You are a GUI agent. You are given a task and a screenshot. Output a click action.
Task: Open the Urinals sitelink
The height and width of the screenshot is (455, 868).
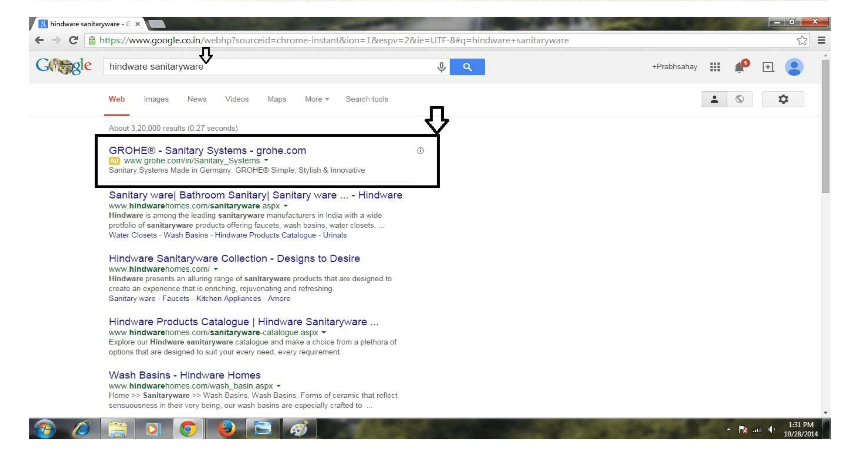point(335,235)
